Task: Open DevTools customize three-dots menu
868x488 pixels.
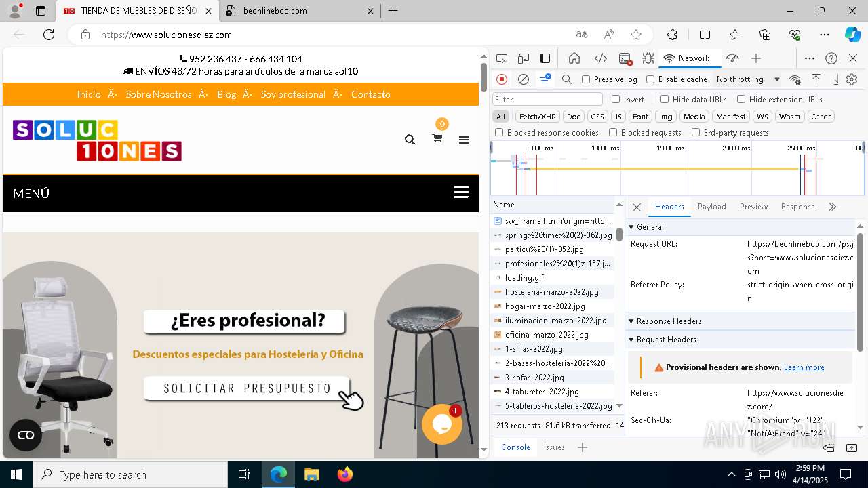Action: coord(810,58)
